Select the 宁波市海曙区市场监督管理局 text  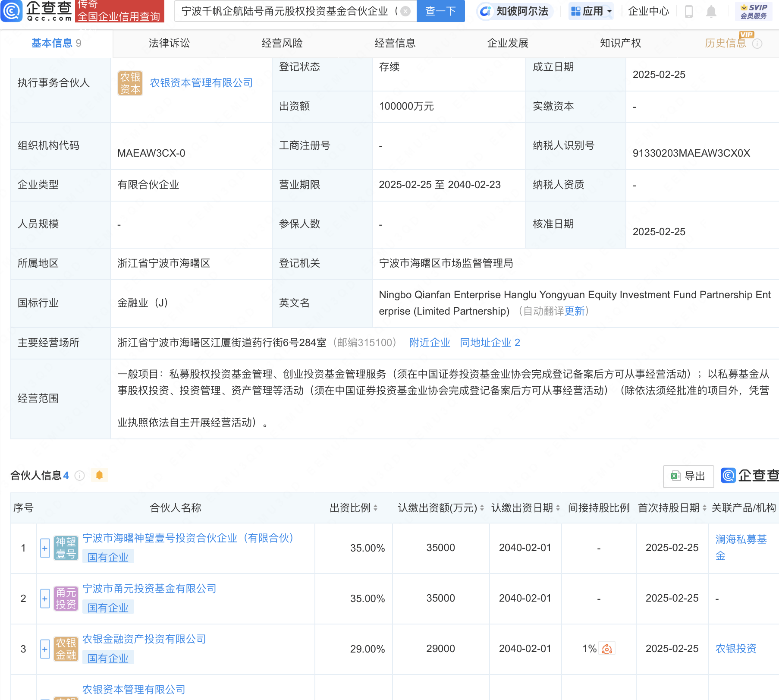tap(446, 263)
